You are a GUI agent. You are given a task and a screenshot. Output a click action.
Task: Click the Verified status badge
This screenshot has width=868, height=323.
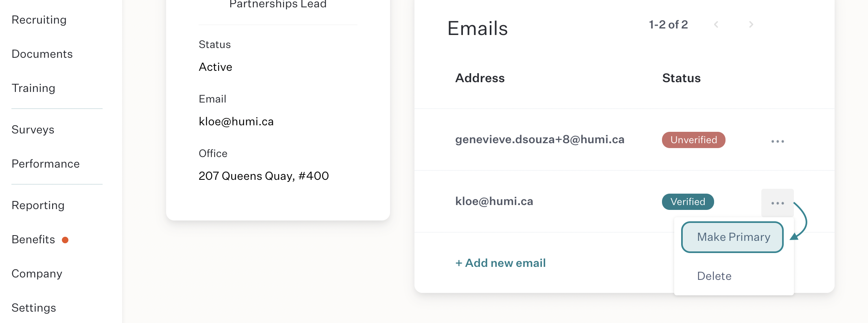pyautogui.click(x=688, y=202)
